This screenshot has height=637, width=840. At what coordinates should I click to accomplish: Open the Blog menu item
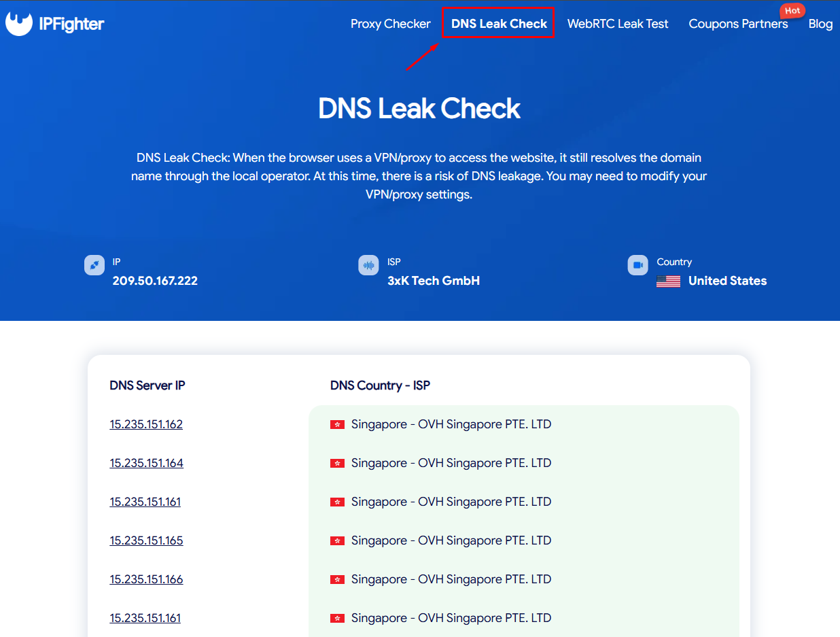pyautogui.click(x=820, y=24)
